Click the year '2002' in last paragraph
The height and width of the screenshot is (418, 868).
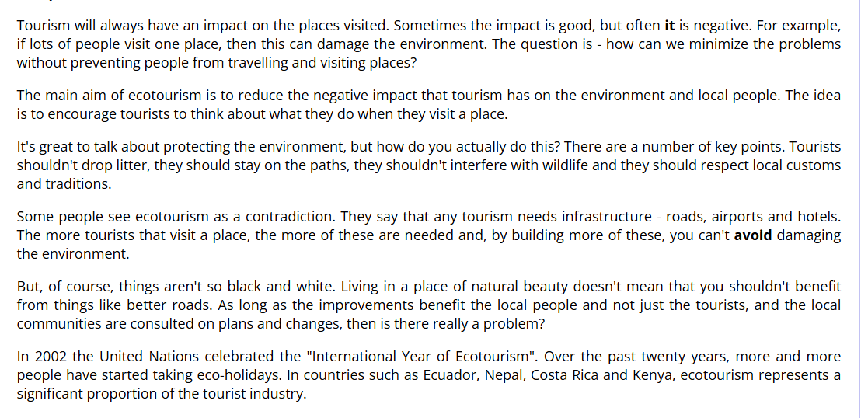pyautogui.click(x=47, y=356)
